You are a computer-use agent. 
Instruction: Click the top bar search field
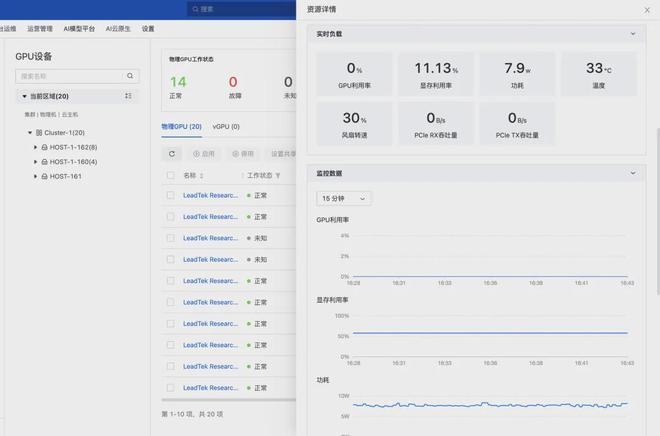tap(241, 9)
